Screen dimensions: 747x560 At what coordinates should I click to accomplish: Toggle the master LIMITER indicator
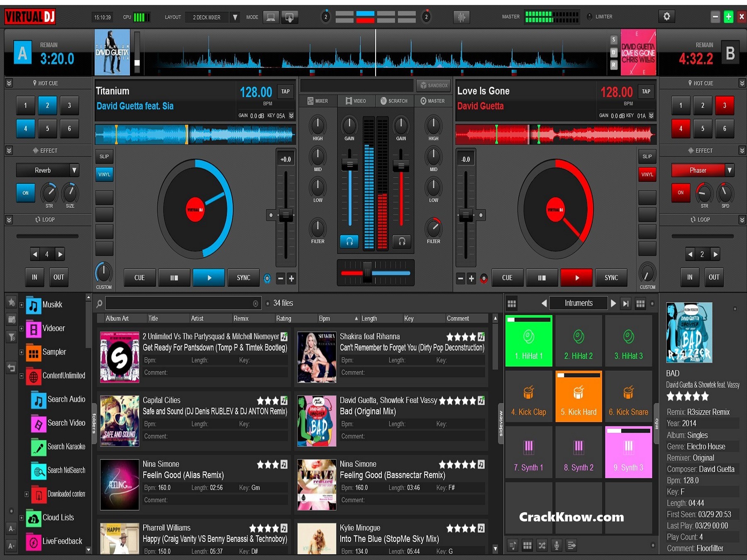(x=590, y=17)
